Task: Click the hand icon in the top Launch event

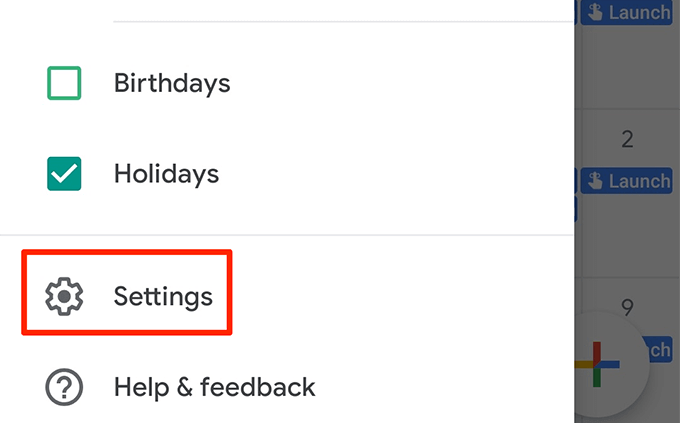Action: pos(595,13)
